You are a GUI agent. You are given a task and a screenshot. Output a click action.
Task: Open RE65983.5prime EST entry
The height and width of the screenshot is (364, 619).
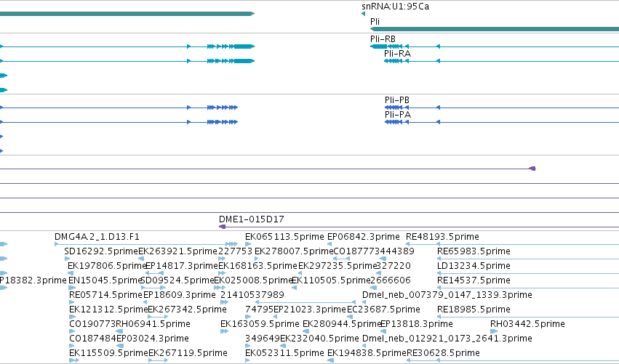474,251
